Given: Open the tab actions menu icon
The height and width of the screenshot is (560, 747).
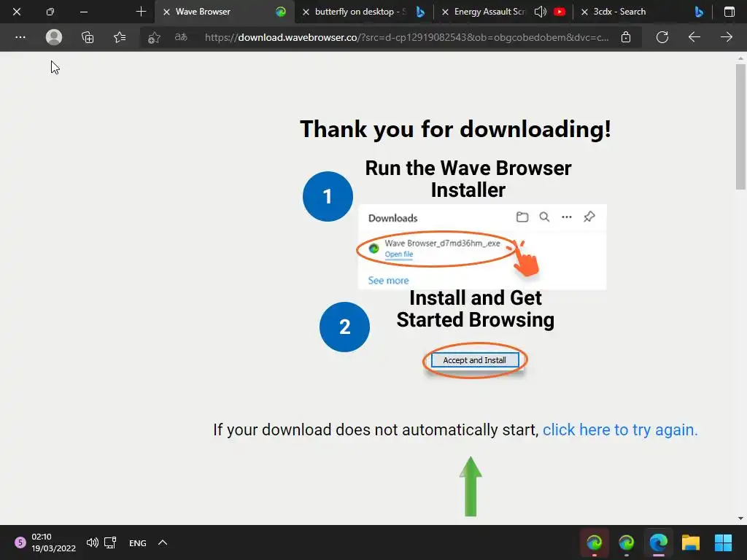Looking at the screenshot, I should pyautogui.click(x=729, y=12).
